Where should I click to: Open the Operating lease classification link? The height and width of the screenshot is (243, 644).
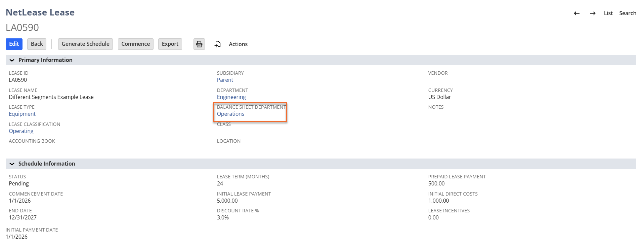[21, 131]
